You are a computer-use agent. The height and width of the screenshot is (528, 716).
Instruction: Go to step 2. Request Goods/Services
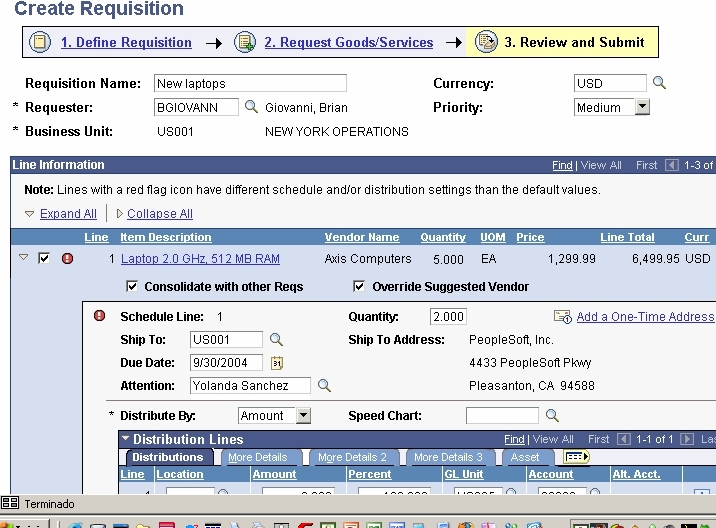coord(348,42)
